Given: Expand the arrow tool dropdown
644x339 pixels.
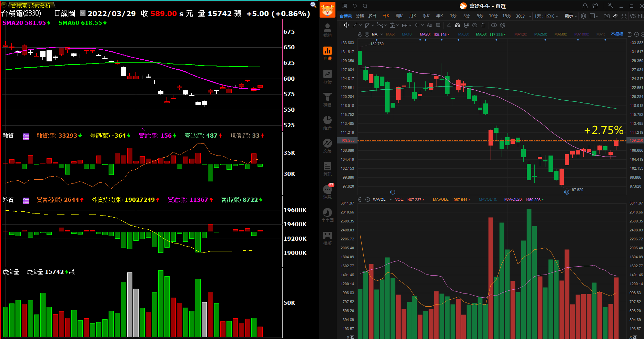Looking at the screenshot, I should tap(422, 25).
